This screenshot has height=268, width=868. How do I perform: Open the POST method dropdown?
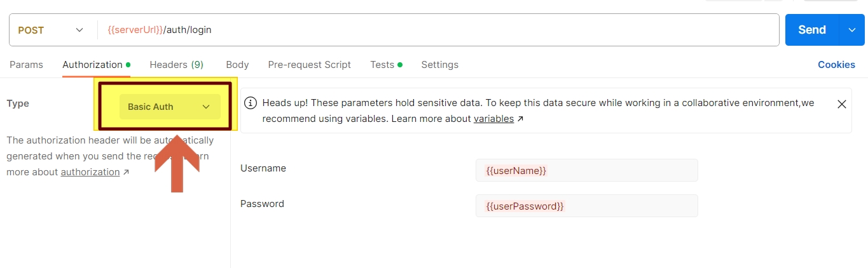click(x=52, y=30)
